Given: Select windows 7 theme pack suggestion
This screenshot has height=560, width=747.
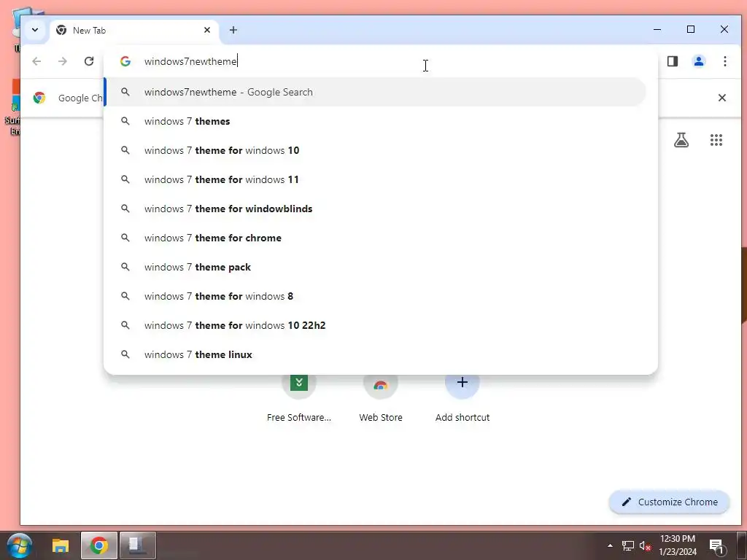Looking at the screenshot, I should tap(375, 267).
